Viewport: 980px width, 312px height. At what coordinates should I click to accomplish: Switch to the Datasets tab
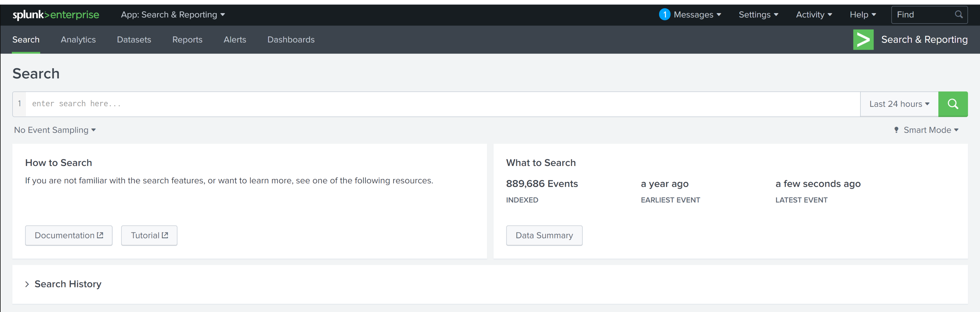(134, 40)
